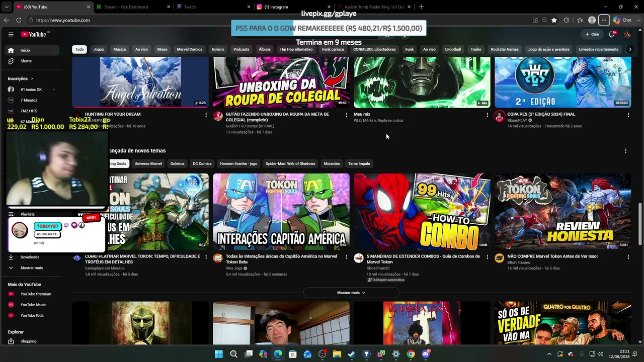644x362 pixels.
Task: Select the Marvel Comics filter chip
Action: point(190,49)
